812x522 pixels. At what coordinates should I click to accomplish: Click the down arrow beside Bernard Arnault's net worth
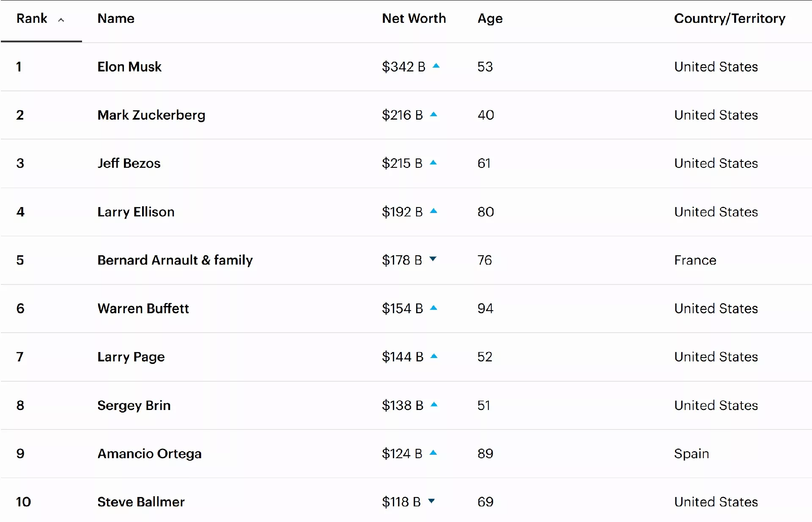tap(433, 259)
